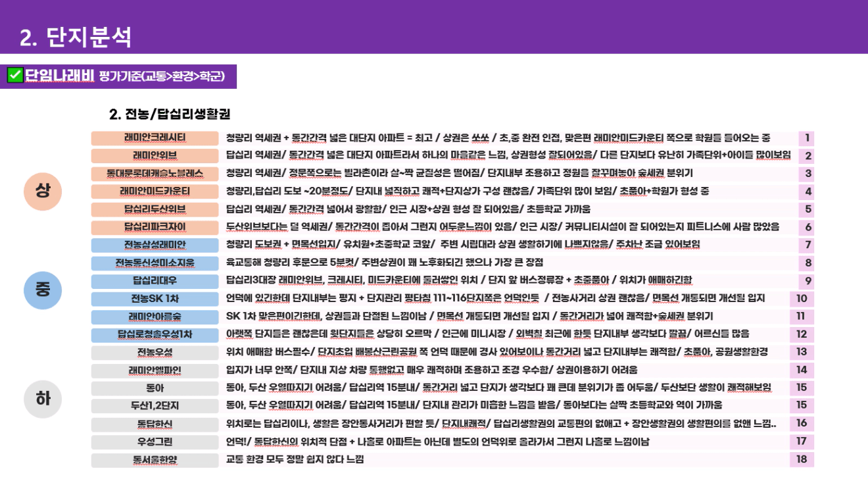Select the 동답한신 name cell

tap(155, 424)
